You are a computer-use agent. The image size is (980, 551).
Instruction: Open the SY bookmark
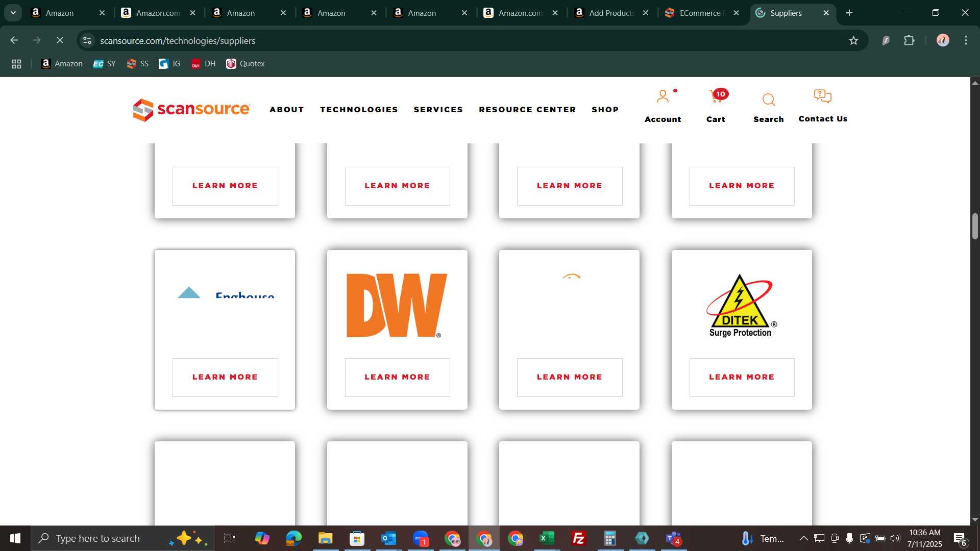tap(105, 64)
